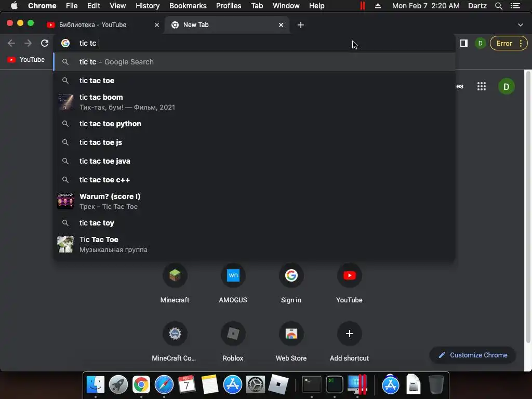The width and height of the screenshot is (532, 399).
Task: Pick the tic tac toe python suggestion
Action: click(254, 124)
